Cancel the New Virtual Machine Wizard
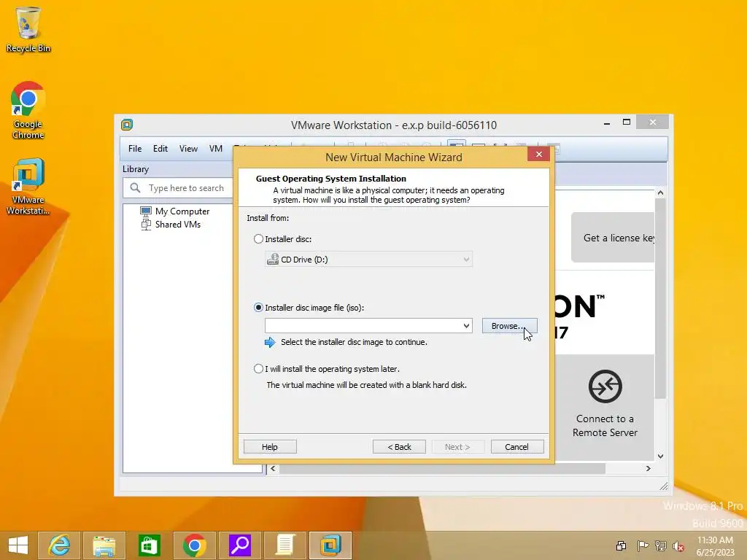Screen dimensions: 747x560 517,447
